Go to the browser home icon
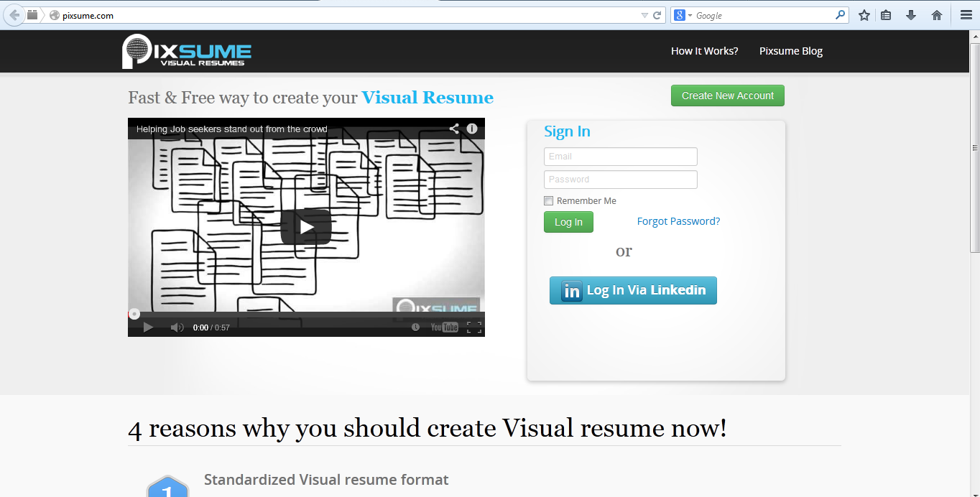This screenshot has width=980, height=497. point(937,15)
